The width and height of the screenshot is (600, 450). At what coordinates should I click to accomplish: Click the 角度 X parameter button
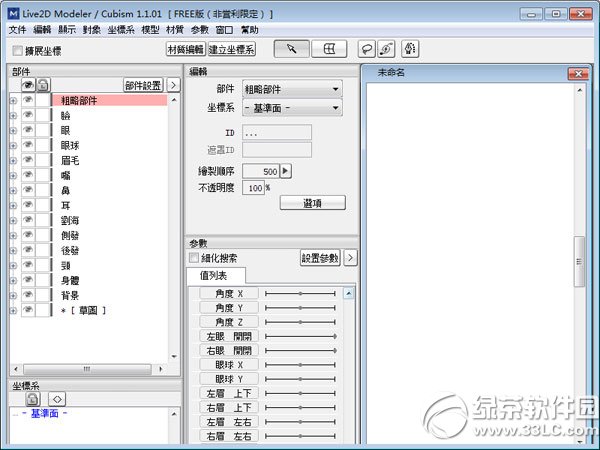pos(229,293)
